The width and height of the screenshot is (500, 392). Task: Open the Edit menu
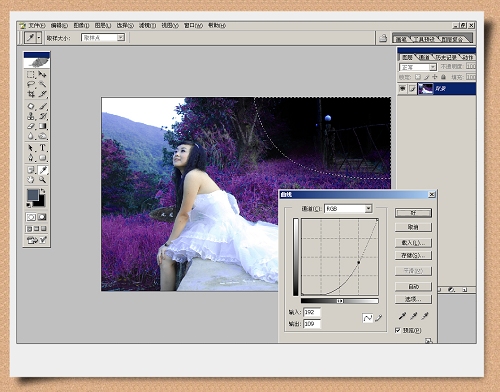59,25
